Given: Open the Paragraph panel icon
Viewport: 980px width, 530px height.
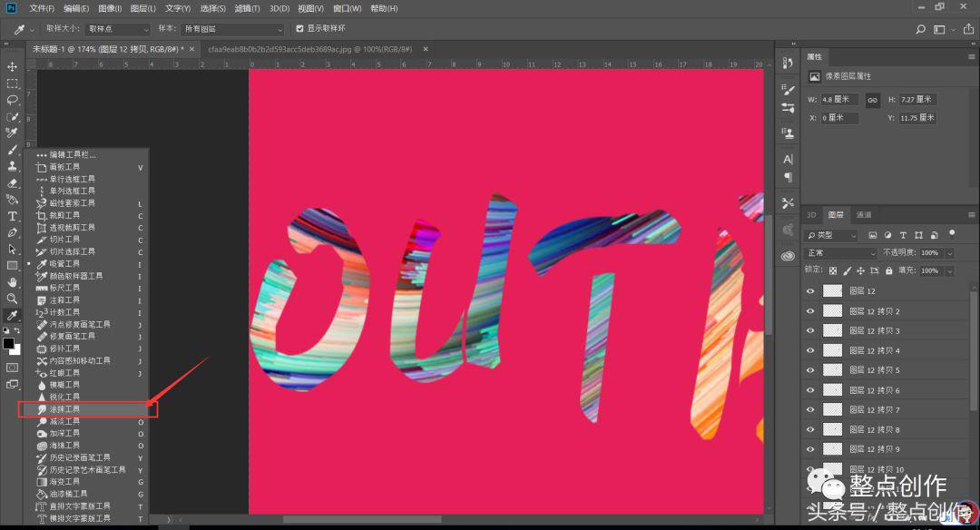Looking at the screenshot, I should tap(788, 178).
